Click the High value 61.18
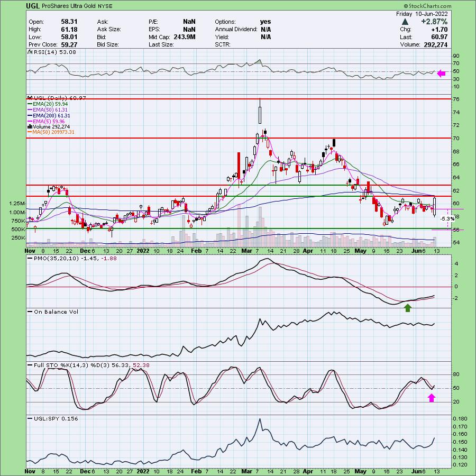This screenshot has width=476, height=476. [69, 30]
